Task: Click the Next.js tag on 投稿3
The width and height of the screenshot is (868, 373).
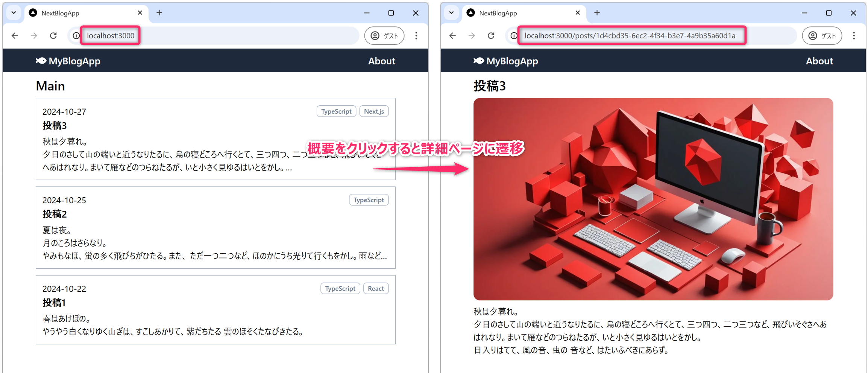Action: click(x=374, y=111)
